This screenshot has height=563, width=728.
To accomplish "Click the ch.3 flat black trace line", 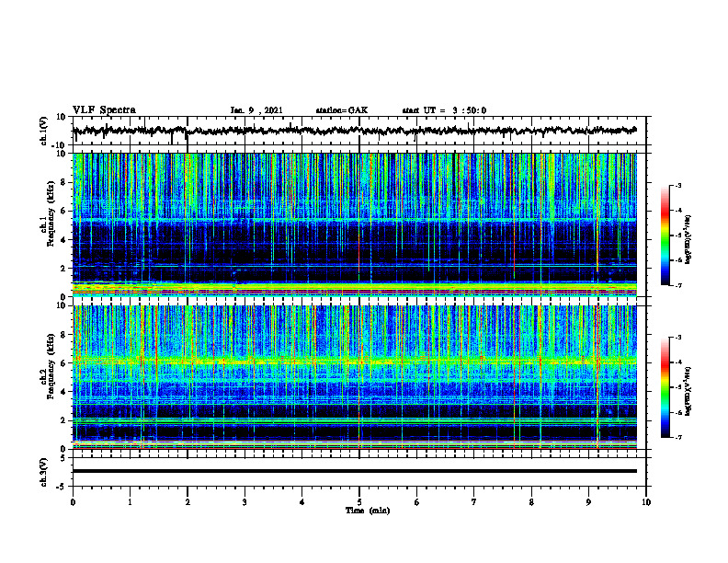I will (x=354, y=471).
